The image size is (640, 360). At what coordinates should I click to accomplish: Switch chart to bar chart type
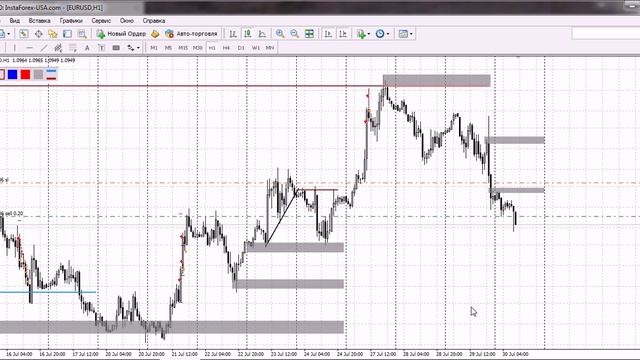[x=233, y=34]
